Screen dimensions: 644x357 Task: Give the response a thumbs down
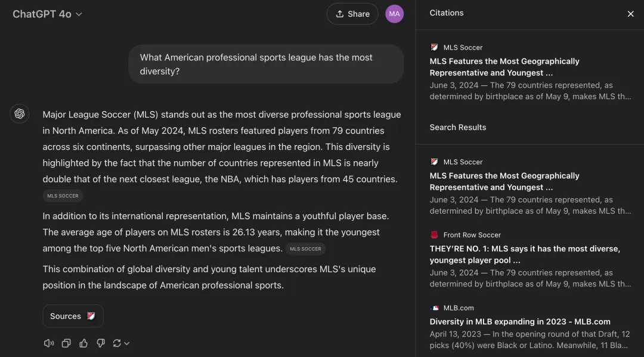click(101, 343)
